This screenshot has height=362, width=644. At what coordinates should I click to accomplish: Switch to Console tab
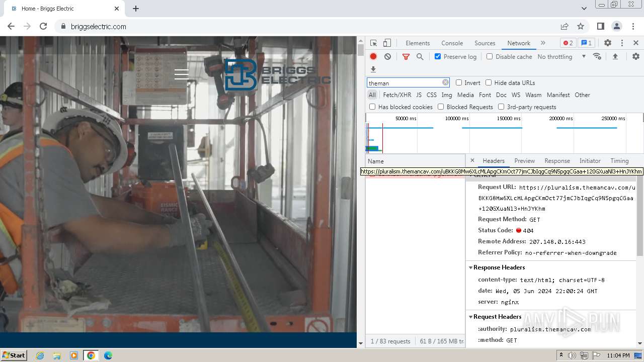452,43
